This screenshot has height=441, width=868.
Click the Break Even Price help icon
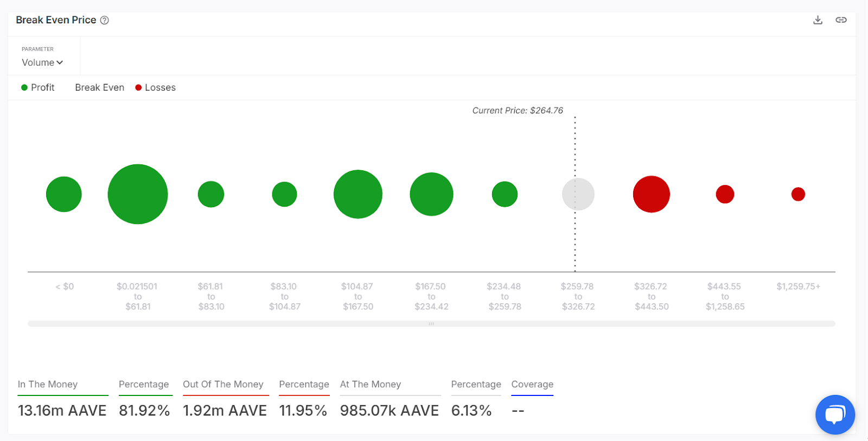pyautogui.click(x=105, y=20)
